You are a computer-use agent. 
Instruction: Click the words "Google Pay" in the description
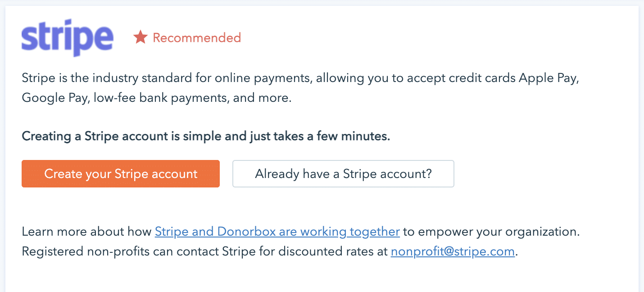pyautogui.click(x=55, y=98)
